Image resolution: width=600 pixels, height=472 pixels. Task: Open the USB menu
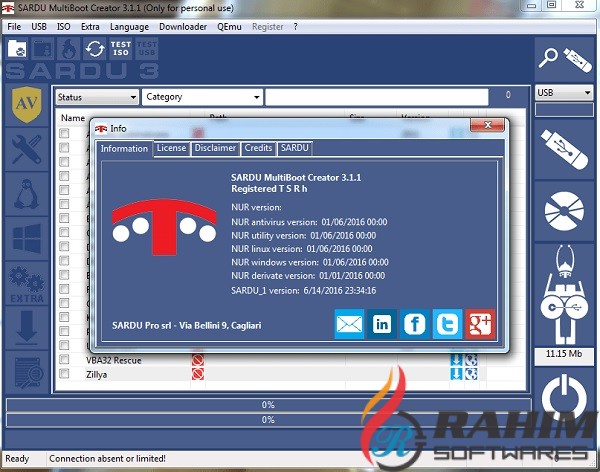tap(39, 27)
